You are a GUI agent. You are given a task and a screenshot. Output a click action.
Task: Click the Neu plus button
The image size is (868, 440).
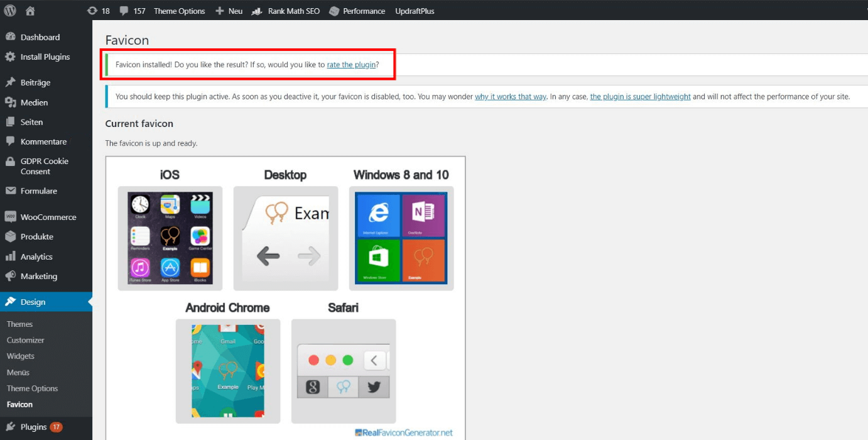(229, 11)
